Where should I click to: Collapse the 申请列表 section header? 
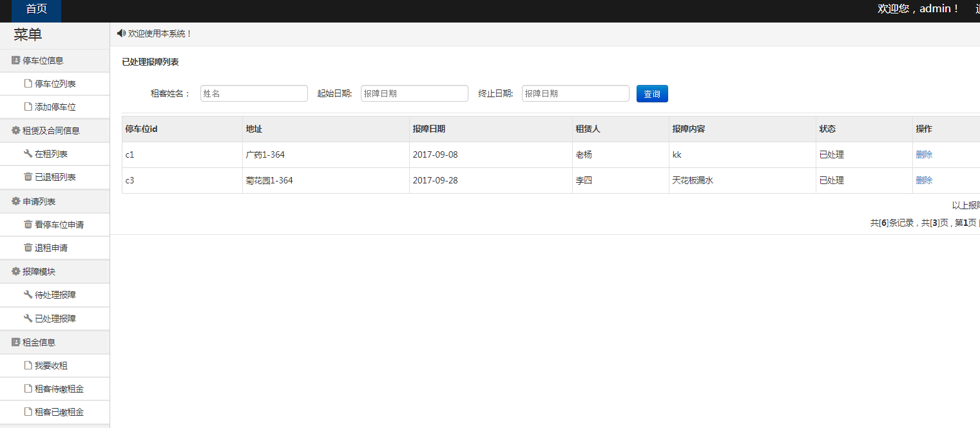tap(55, 201)
